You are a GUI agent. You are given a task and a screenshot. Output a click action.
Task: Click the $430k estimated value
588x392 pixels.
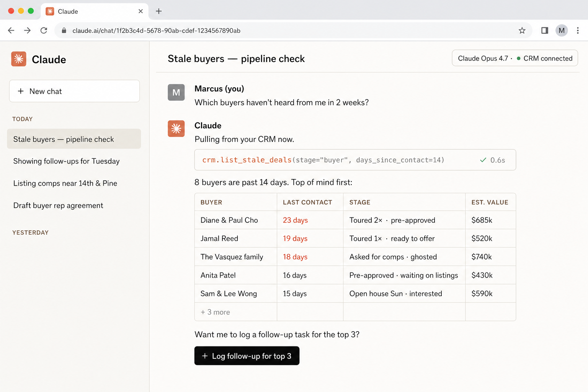482,275
